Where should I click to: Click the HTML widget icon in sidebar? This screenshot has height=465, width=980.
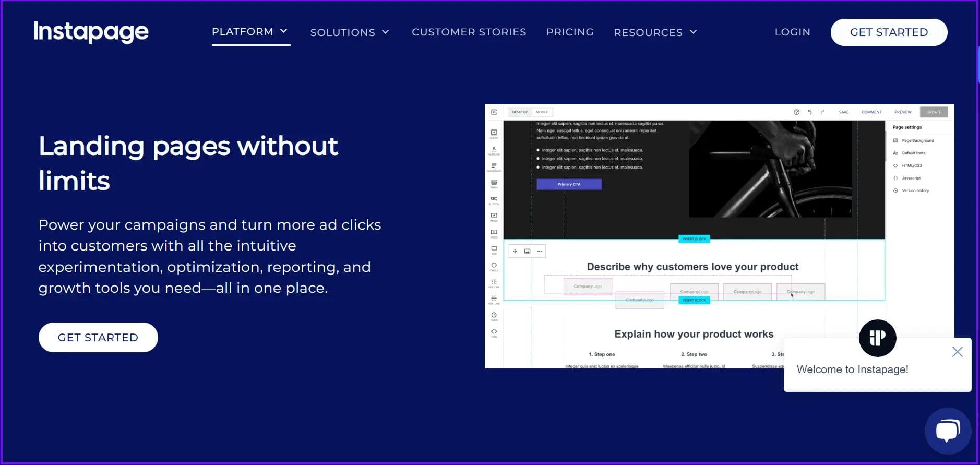(494, 332)
